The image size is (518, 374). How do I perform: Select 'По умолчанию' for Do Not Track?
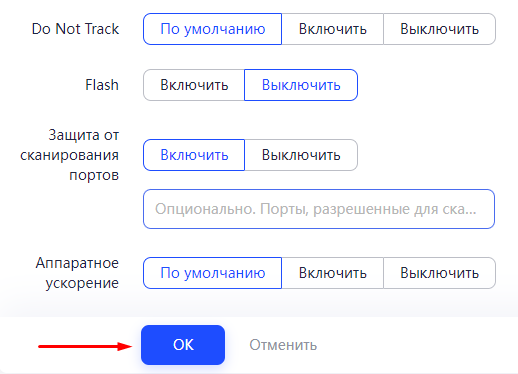point(213,29)
